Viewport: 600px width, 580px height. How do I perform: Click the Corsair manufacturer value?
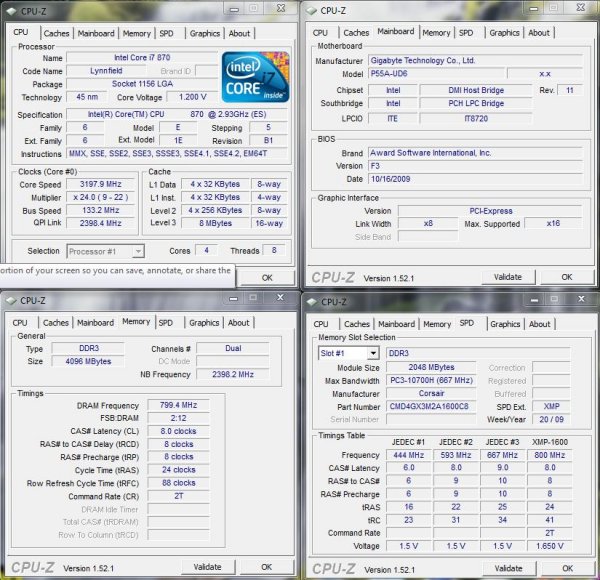[x=431, y=393]
